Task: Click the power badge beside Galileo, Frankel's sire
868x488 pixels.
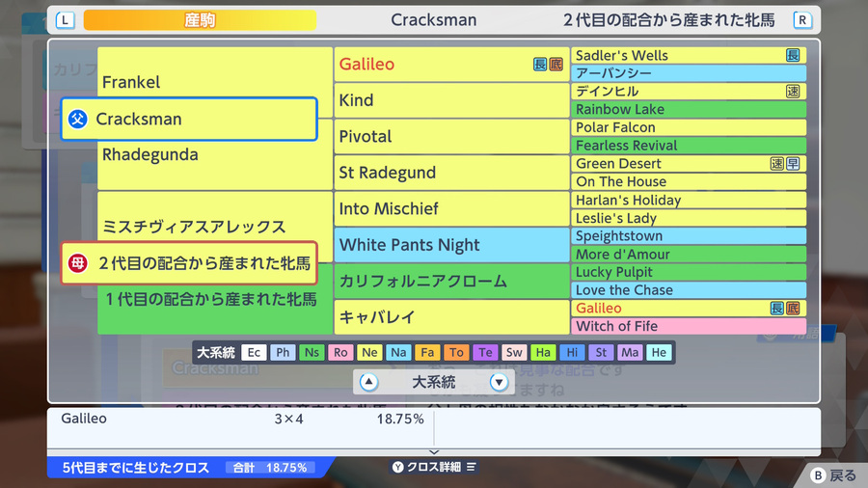Action: click(x=556, y=65)
